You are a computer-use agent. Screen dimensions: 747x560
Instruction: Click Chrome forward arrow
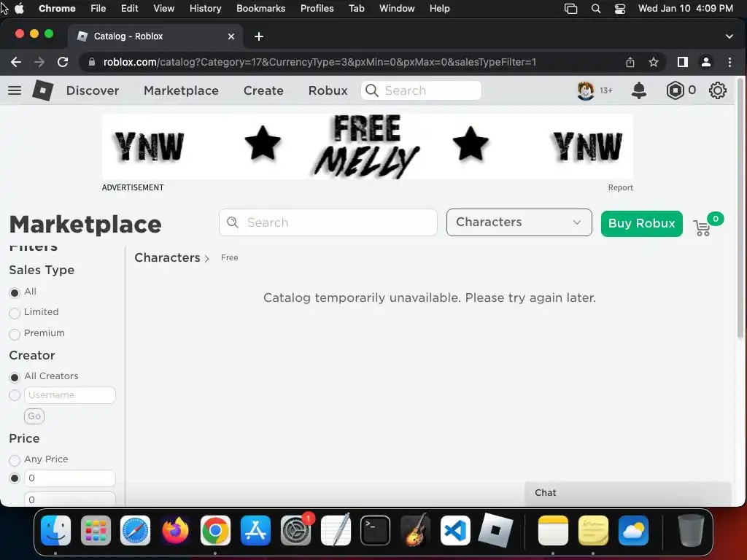(39, 62)
